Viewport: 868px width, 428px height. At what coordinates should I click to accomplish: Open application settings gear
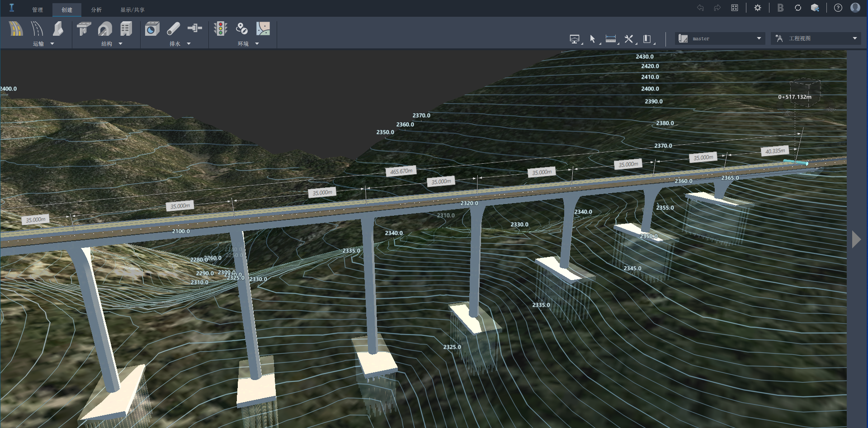pos(758,8)
